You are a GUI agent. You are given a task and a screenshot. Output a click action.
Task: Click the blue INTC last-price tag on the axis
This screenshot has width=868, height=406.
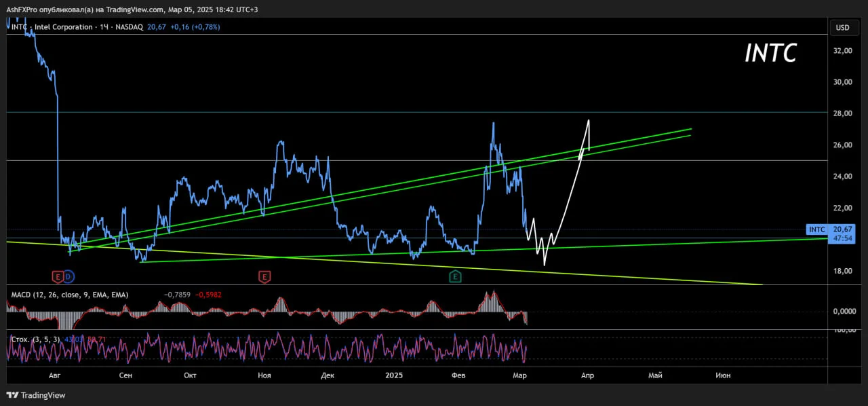[x=816, y=229]
